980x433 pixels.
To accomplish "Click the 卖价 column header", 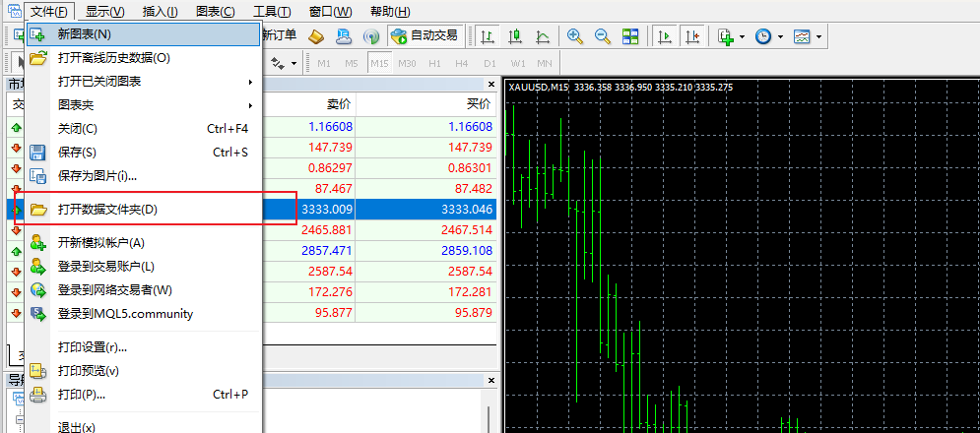I will (340, 103).
